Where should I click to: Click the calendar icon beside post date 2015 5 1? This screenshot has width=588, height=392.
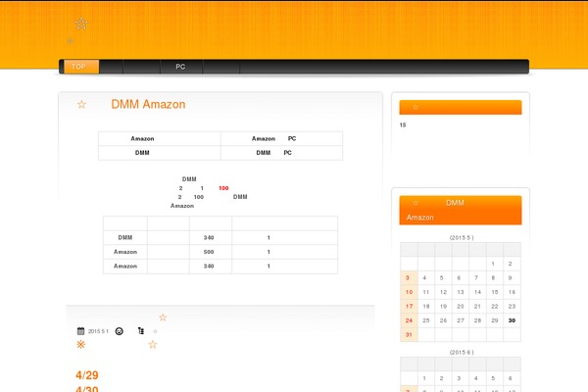pyautogui.click(x=80, y=331)
